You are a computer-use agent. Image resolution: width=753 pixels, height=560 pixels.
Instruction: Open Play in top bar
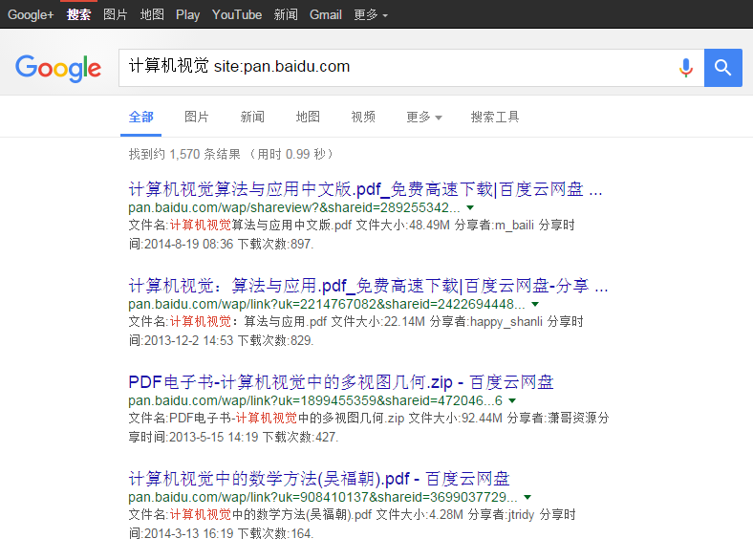coord(187,15)
